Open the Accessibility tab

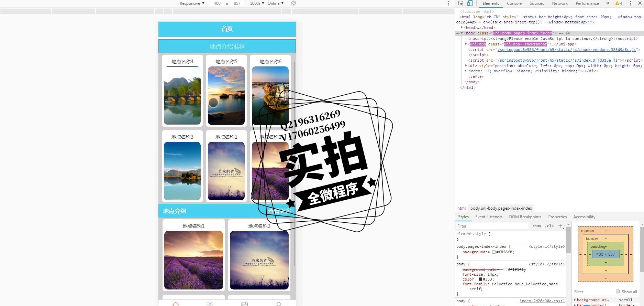[584, 217]
